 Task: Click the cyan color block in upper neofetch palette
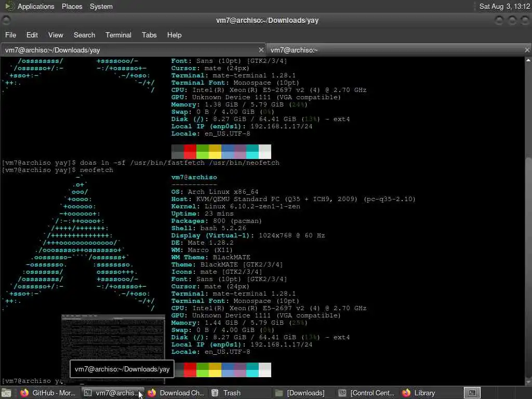point(252,152)
